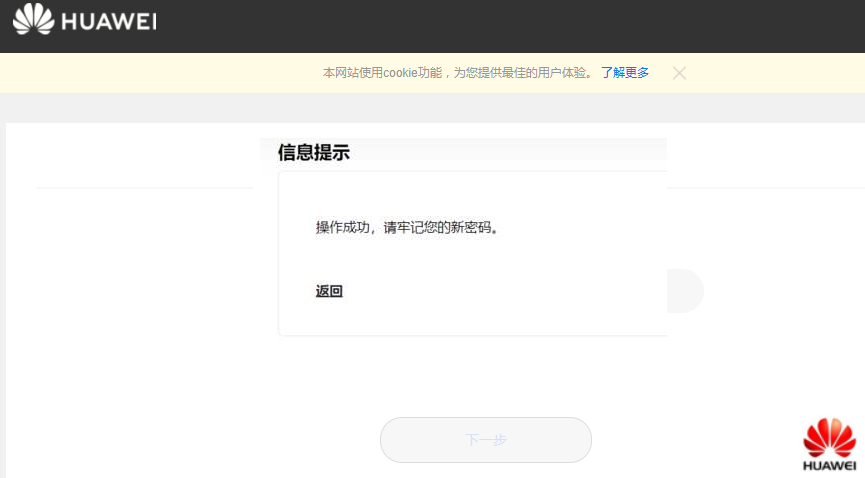Click 返回 in the dialog
Viewport: 865px width, 478px height.
pos(329,291)
